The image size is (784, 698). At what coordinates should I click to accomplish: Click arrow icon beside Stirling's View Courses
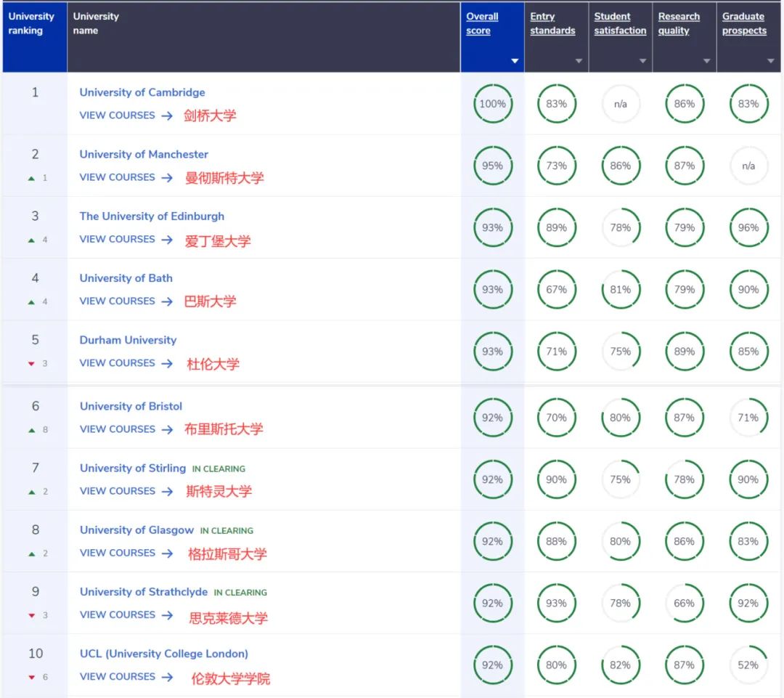(167, 492)
